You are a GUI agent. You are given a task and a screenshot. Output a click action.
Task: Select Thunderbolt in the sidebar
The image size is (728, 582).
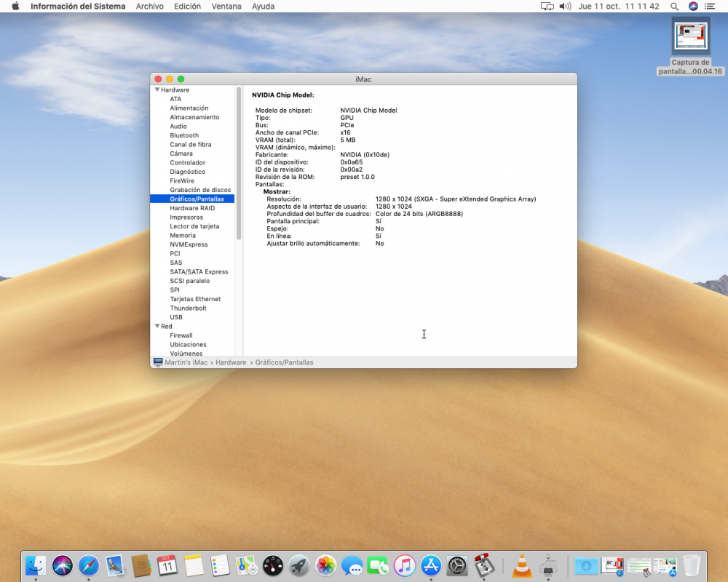pos(188,308)
